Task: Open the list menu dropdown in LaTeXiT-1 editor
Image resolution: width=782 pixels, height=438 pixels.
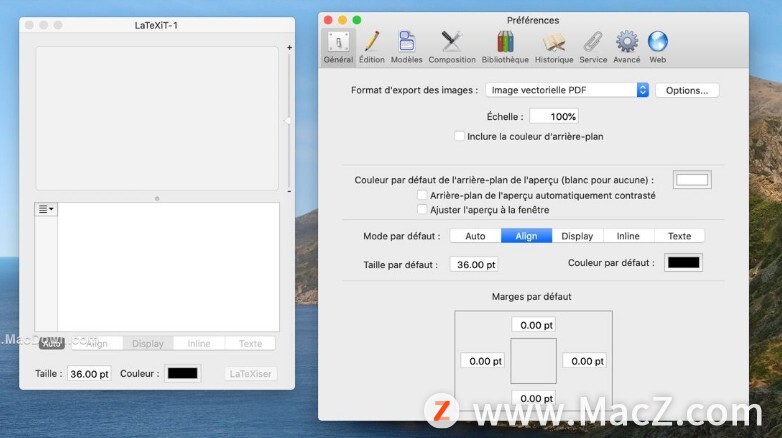Action: point(46,209)
